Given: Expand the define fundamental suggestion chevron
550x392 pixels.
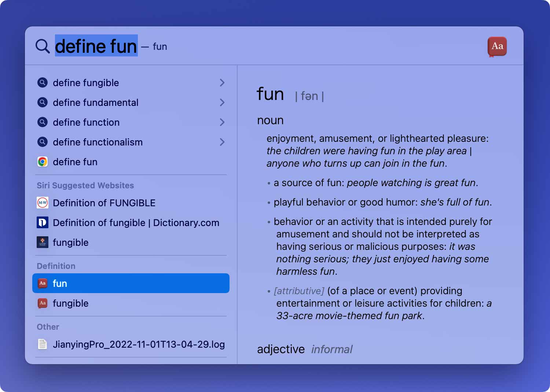Looking at the screenshot, I should coord(222,102).
